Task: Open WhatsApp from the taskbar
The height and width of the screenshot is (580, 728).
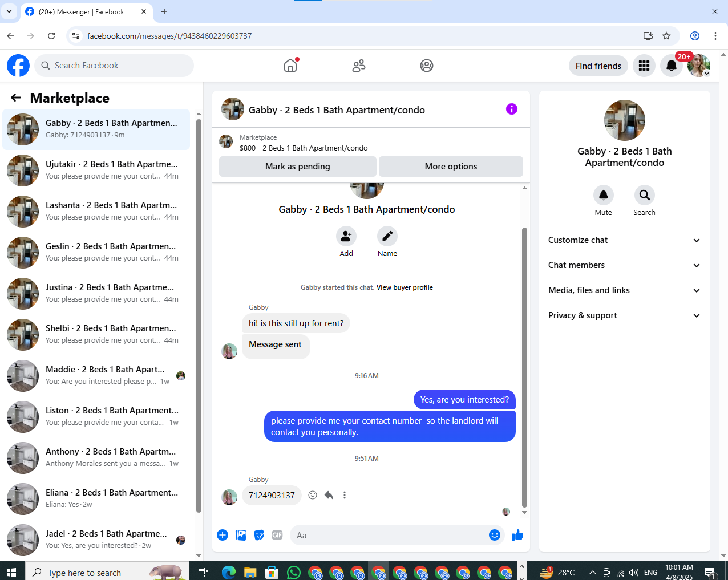Action: pyautogui.click(x=294, y=573)
